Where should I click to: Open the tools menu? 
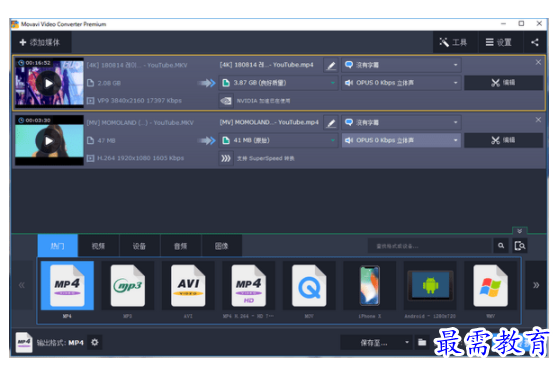[x=454, y=42]
